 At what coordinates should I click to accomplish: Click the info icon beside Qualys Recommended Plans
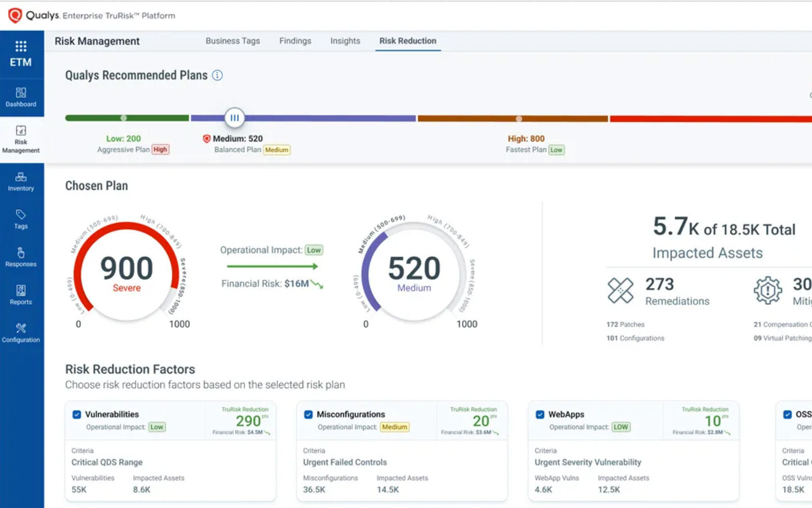pyautogui.click(x=217, y=75)
